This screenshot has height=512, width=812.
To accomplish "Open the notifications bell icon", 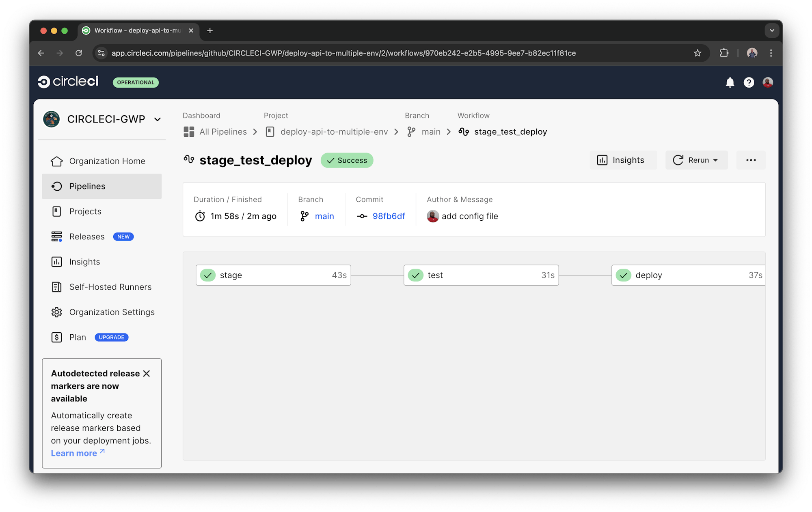I will 730,82.
